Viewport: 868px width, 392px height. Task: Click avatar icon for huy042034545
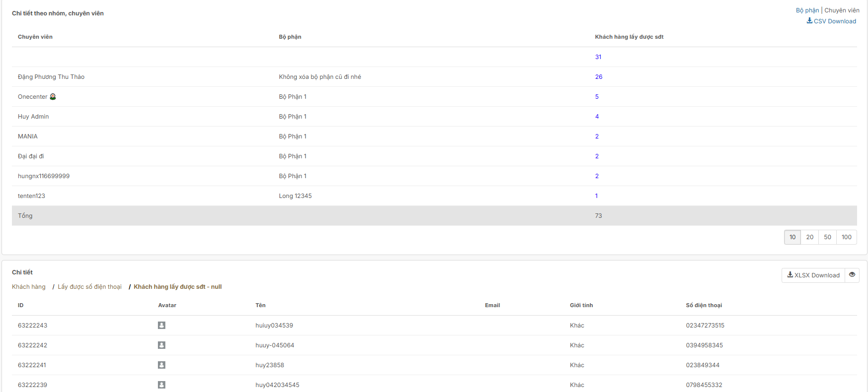point(161,385)
